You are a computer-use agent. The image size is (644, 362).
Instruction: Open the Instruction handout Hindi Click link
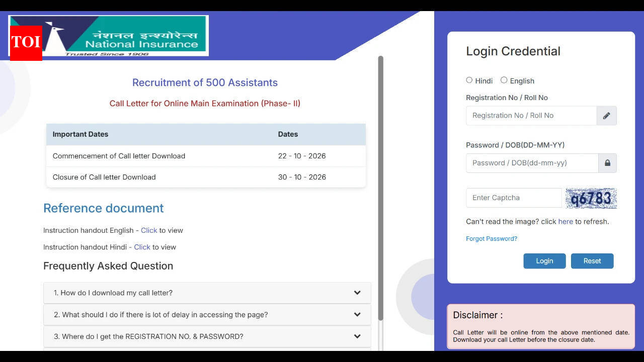pos(142,247)
